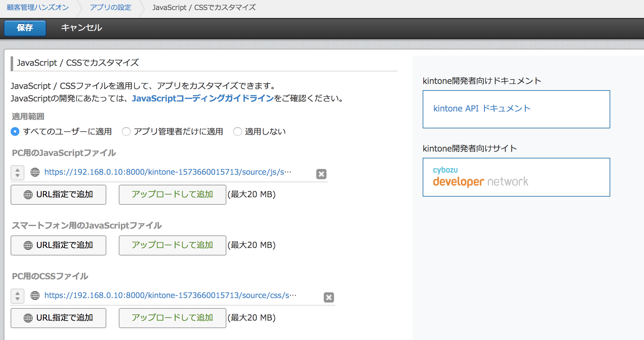
Task: Click the スマートフォン用のJavaScriptファイル heading
Action: (x=87, y=225)
